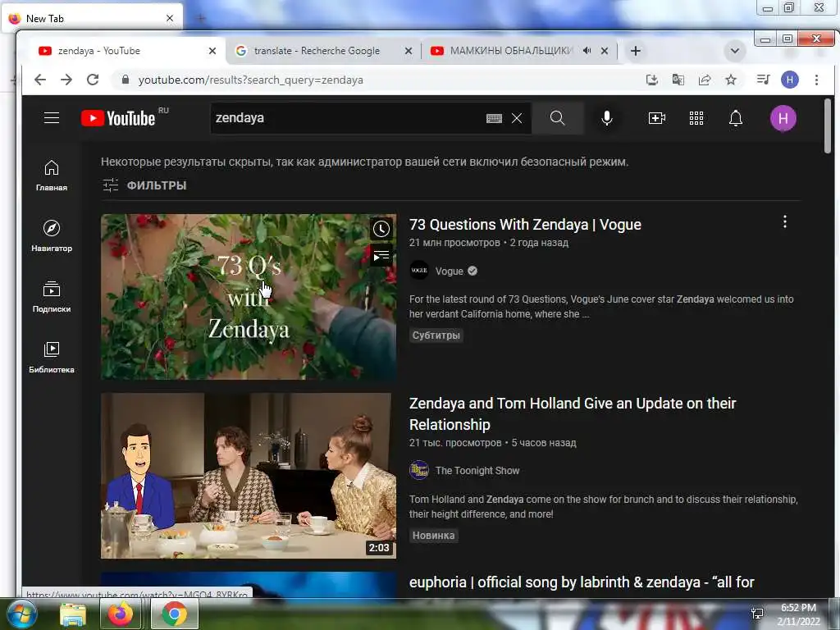Add 73 Questions video to Watch later
The width and height of the screenshot is (840, 630).
(x=381, y=229)
